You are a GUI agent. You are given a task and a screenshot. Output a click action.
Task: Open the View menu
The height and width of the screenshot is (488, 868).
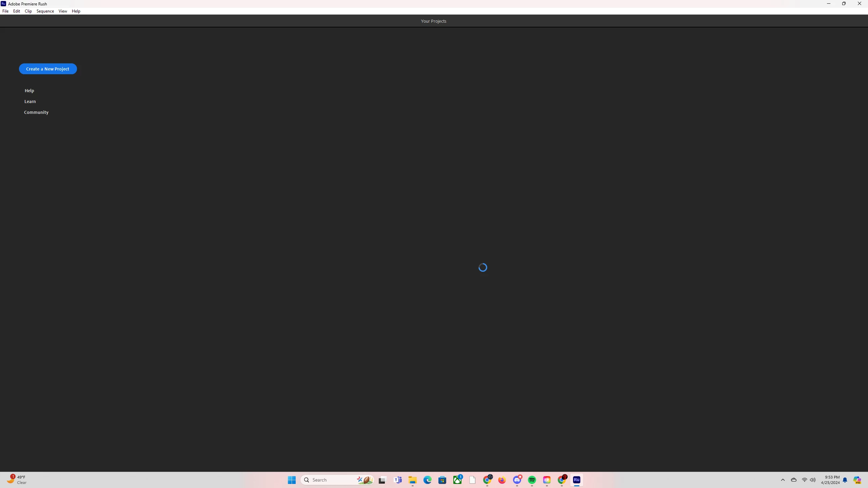(63, 11)
